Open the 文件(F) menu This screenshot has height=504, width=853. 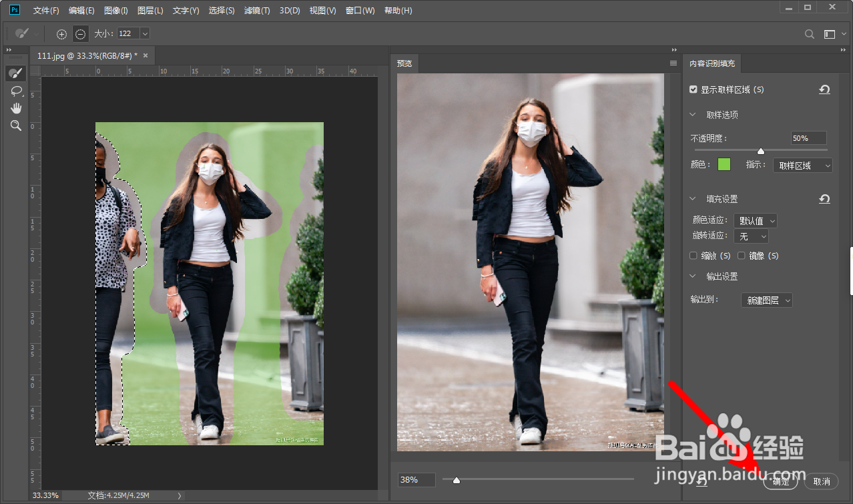click(x=46, y=11)
